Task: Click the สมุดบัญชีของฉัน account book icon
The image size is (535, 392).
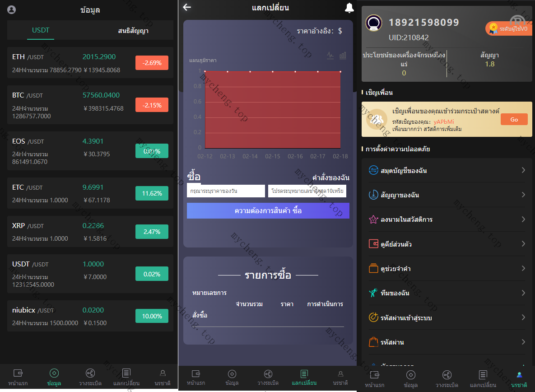Action: [x=373, y=170]
